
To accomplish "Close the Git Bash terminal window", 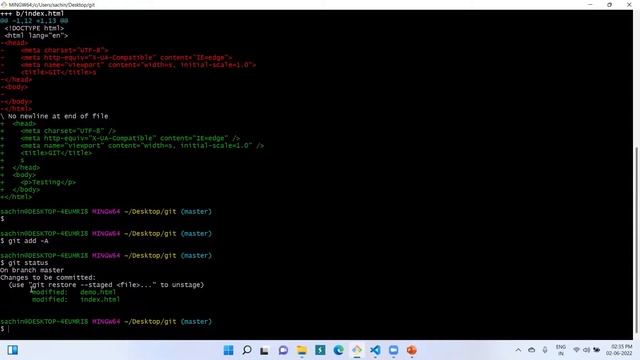I will click(x=629, y=4).
